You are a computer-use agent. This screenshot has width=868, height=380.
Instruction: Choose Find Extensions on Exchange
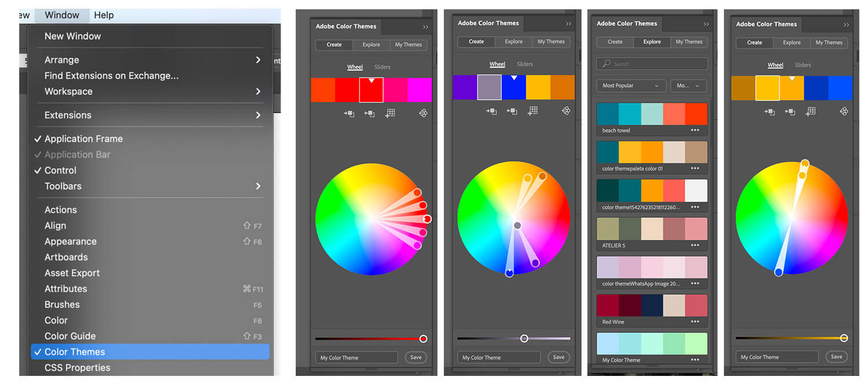111,76
